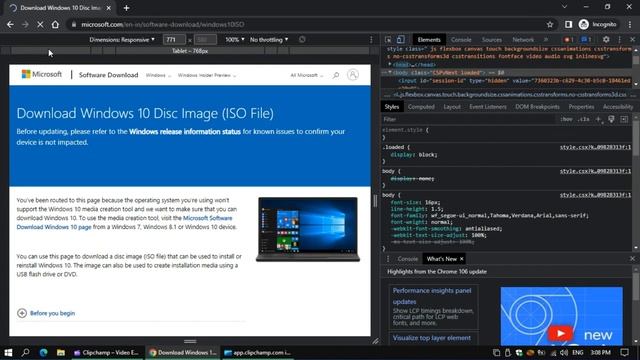This screenshot has height=360, width=640.
Task: Toggle computed styles sidebar icon
Action: (x=624, y=119)
